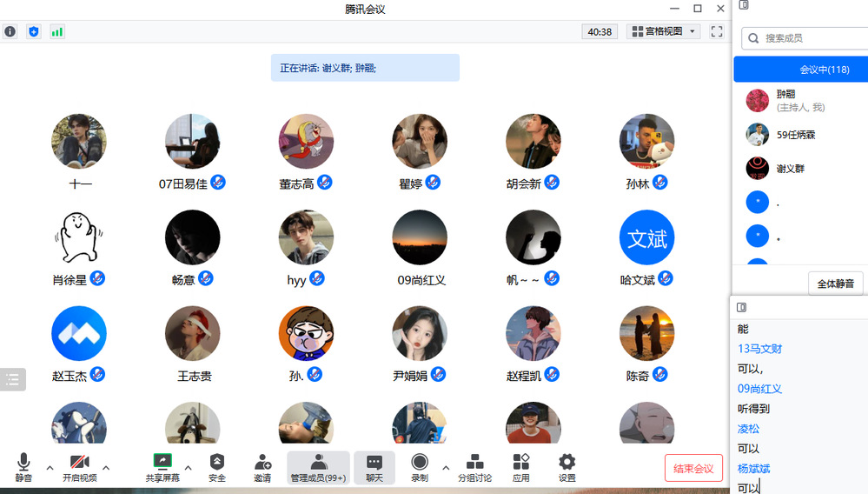The image size is (868, 494).
Task: Open the Apps (应用) panel
Action: click(x=521, y=468)
